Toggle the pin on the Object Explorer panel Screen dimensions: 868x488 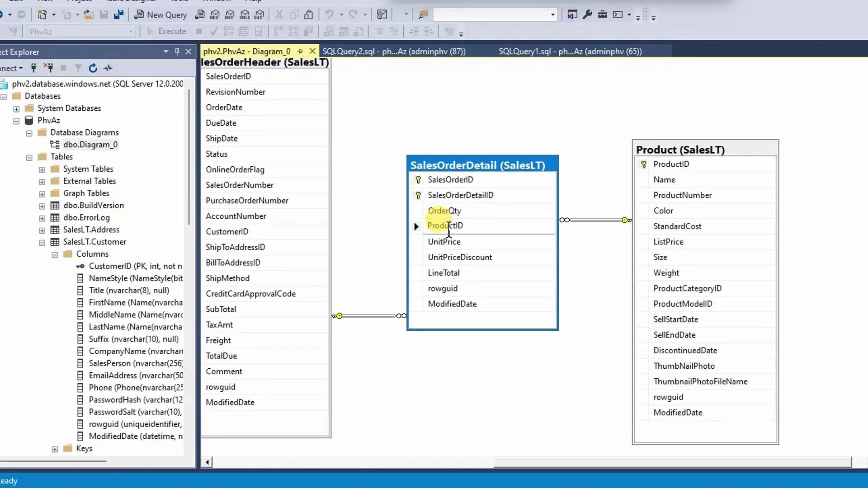[x=177, y=52]
